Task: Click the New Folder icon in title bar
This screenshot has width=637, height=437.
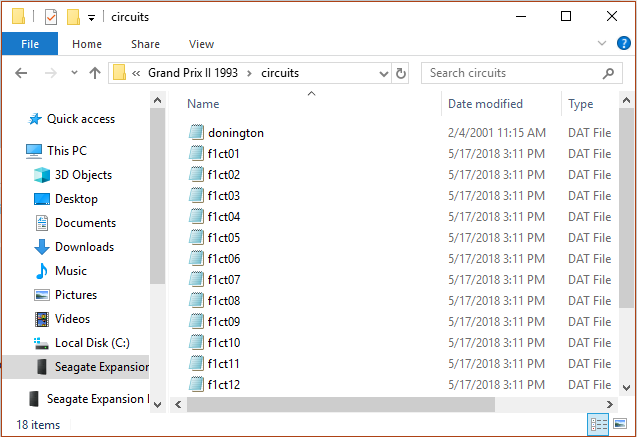Action: tap(73, 17)
